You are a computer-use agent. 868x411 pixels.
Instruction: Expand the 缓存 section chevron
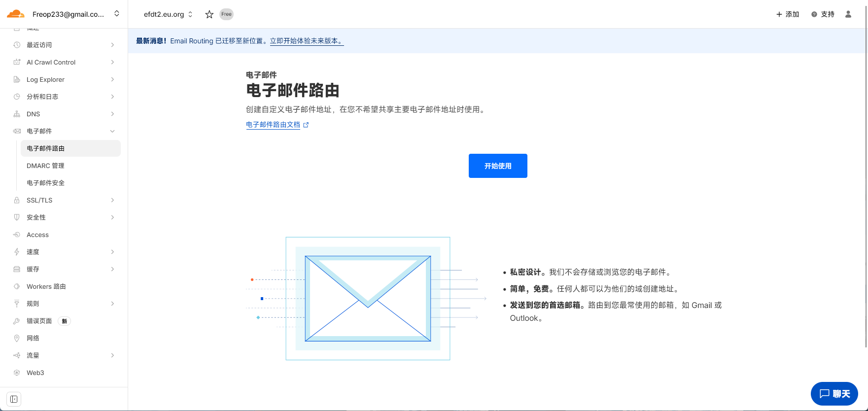[112, 269]
